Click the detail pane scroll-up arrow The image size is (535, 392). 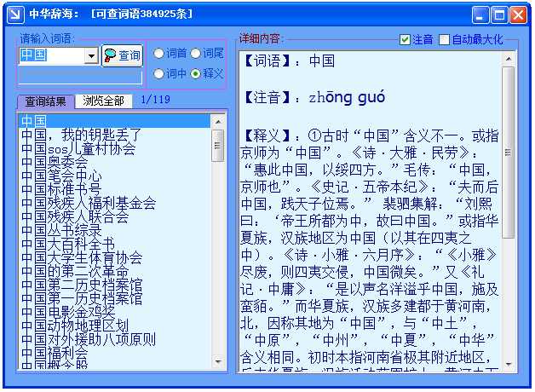coord(509,59)
